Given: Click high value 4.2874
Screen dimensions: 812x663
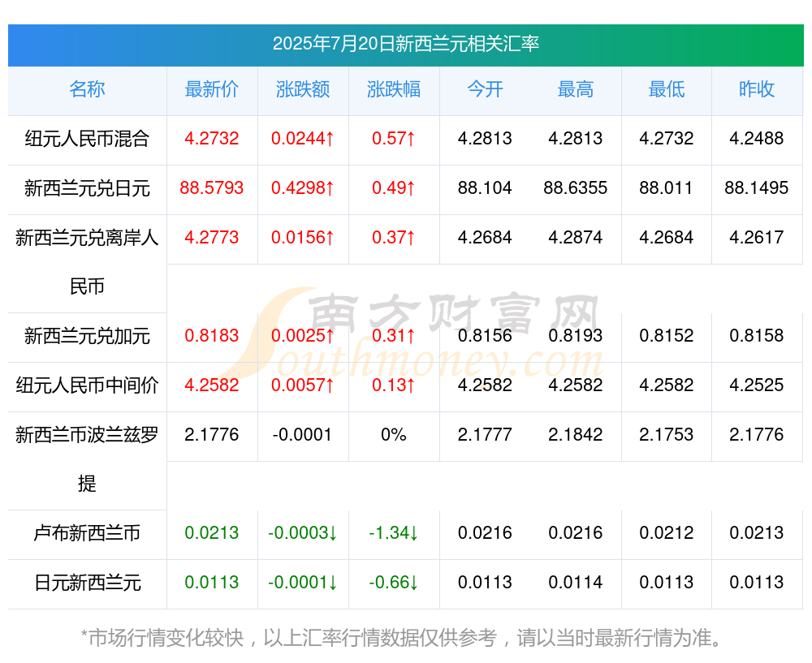Looking at the screenshot, I should tap(576, 238).
